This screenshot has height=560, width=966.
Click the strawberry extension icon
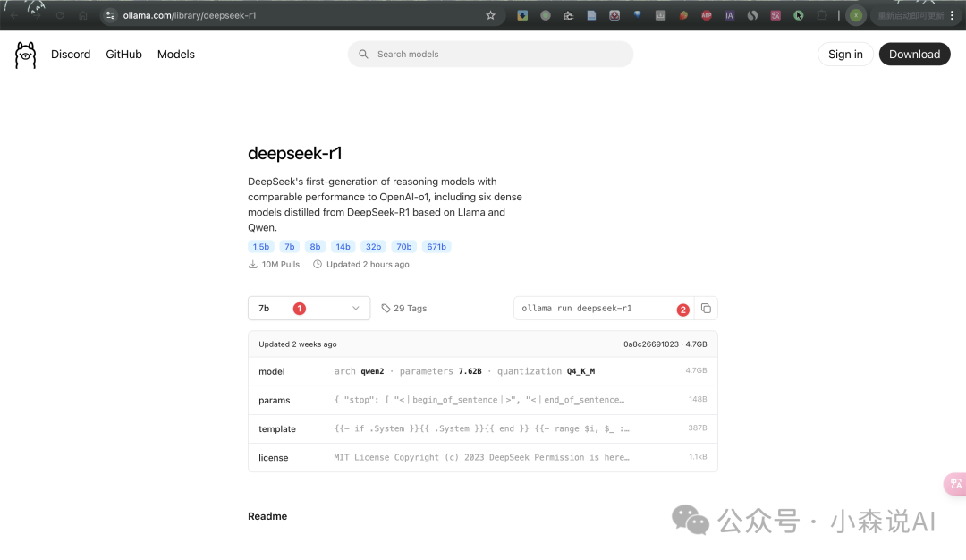click(x=683, y=15)
